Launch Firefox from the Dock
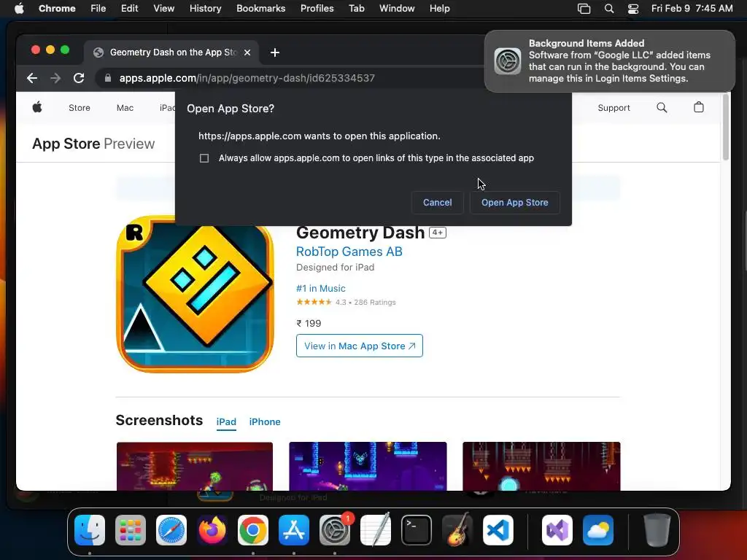747x560 pixels. click(x=212, y=530)
